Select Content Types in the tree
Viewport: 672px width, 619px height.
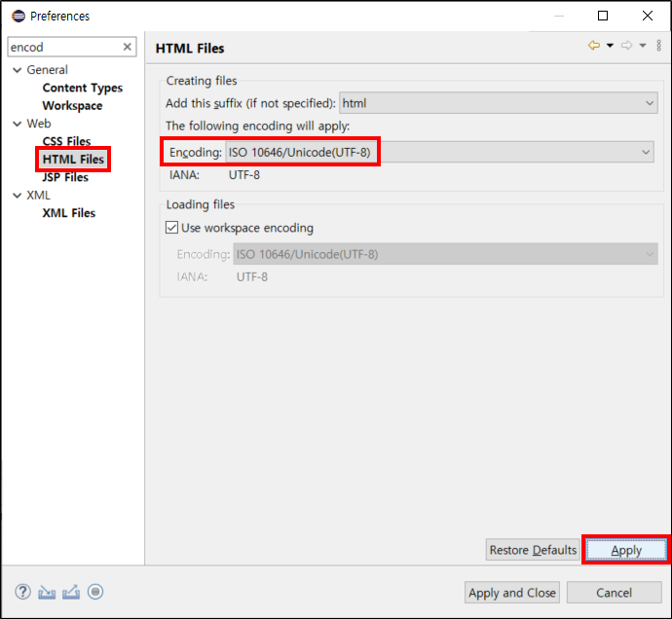(82, 88)
